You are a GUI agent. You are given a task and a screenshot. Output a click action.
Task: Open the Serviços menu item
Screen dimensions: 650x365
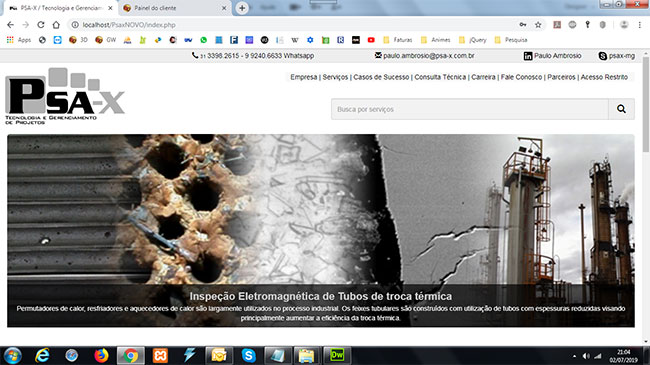335,77
